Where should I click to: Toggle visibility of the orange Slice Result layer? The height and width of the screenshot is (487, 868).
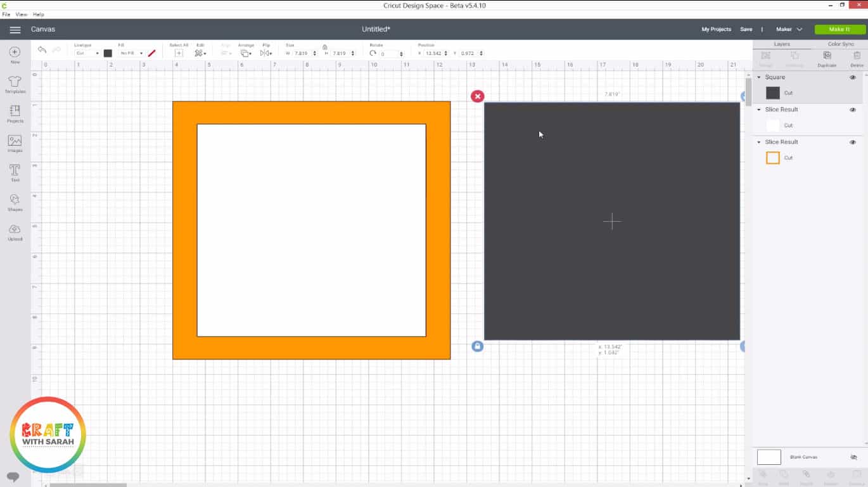(852, 142)
